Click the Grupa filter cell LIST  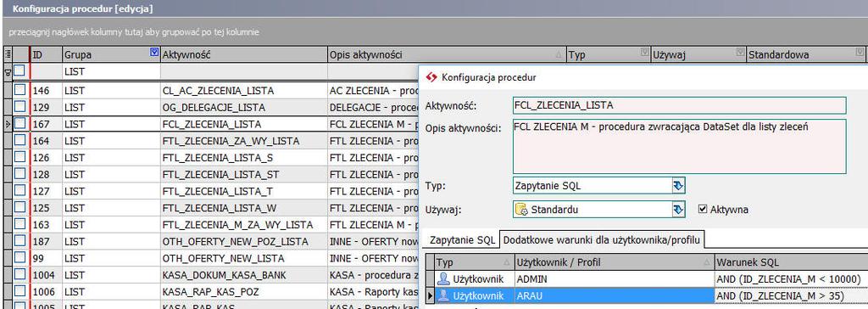pyautogui.click(x=111, y=71)
